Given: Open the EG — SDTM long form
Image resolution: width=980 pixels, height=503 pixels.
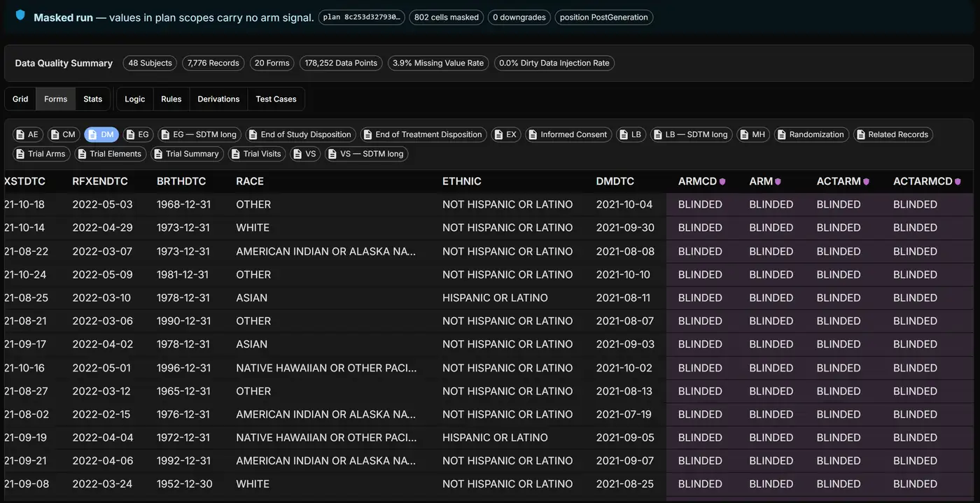Looking at the screenshot, I should pos(199,134).
